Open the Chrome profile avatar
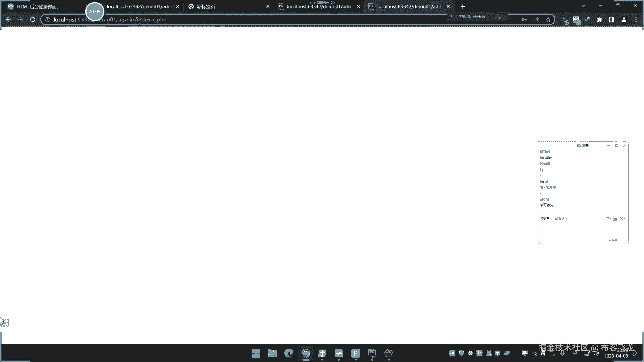The height and width of the screenshot is (362, 644). point(624,20)
